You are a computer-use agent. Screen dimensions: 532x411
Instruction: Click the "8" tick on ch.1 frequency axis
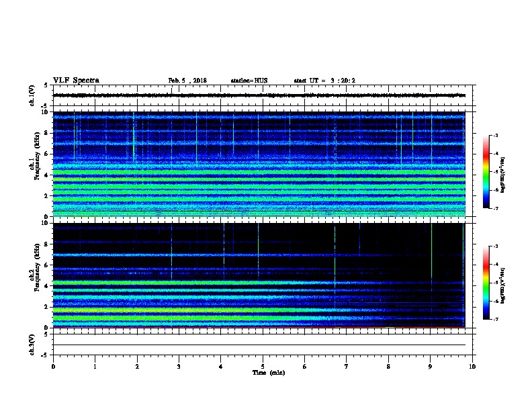click(46, 133)
